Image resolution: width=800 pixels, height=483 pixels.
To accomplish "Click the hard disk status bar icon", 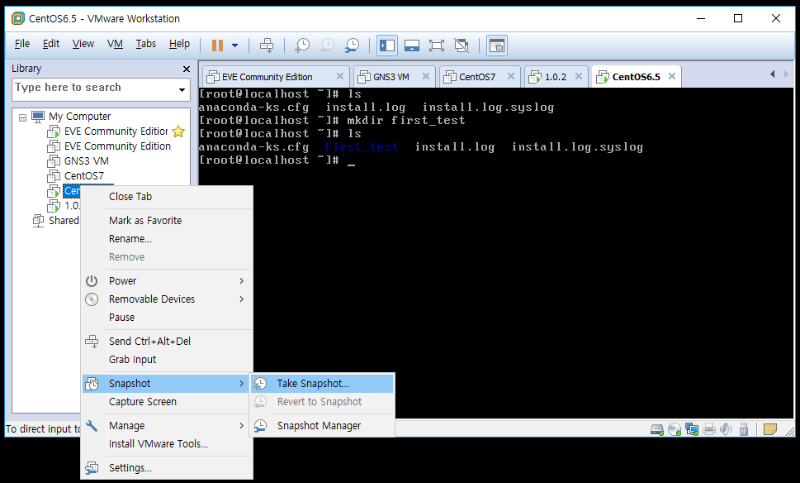I will [x=657, y=430].
